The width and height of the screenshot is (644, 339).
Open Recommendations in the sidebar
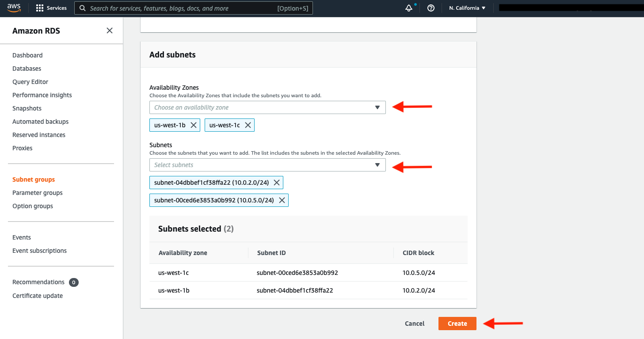coord(38,282)
